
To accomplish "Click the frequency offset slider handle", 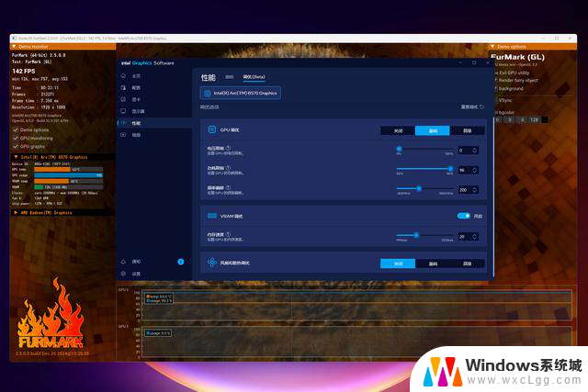I will pyautogui.click(x=419, y=188).
